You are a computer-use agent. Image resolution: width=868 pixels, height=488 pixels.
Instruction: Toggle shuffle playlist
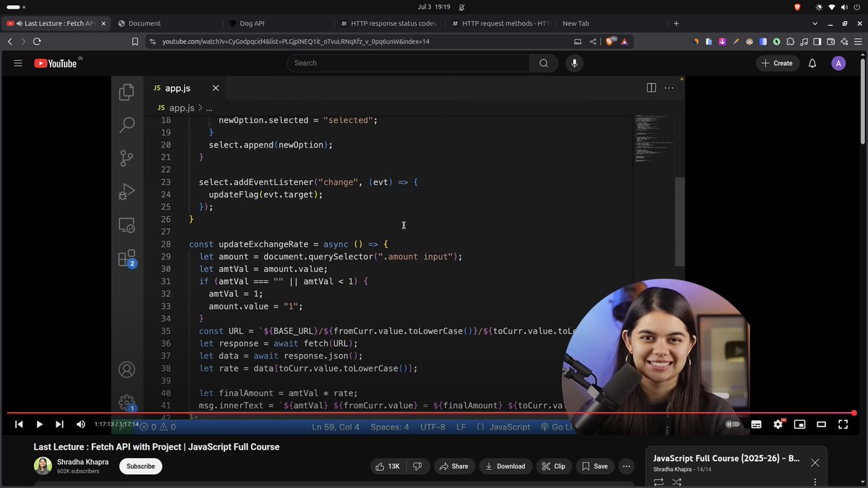pyautogui.click(x=677, y=481)
